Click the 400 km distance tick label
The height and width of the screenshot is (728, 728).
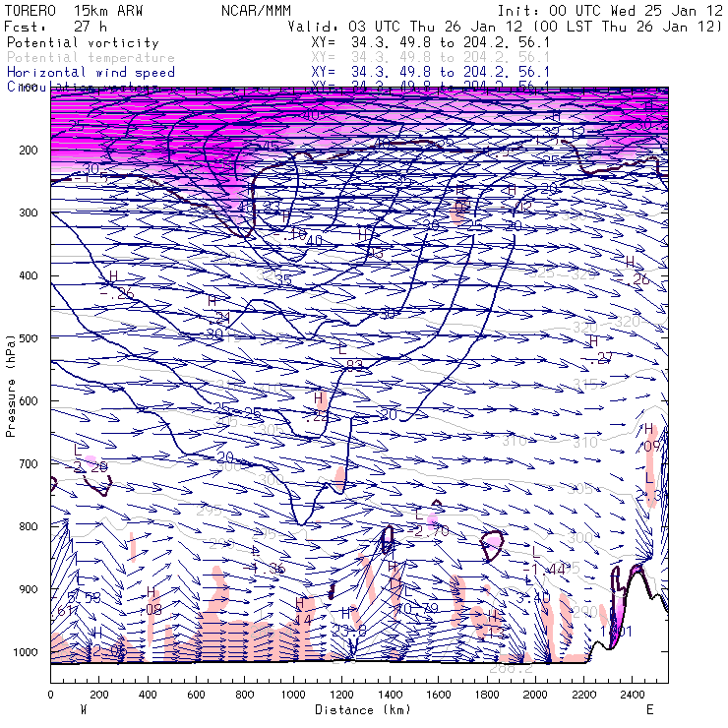[x=148, y=695]
